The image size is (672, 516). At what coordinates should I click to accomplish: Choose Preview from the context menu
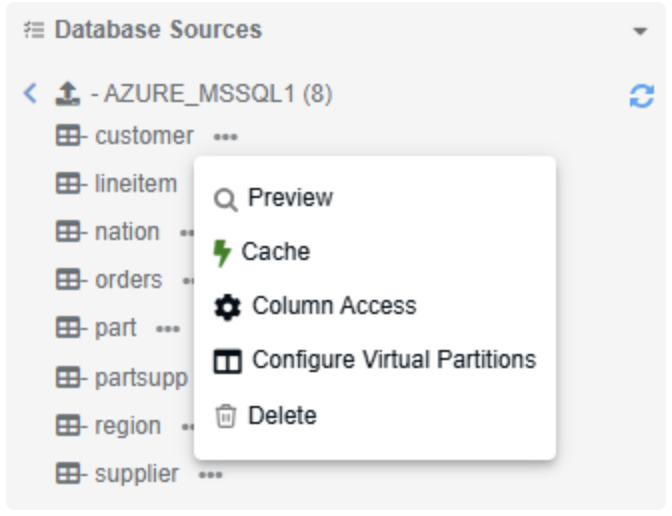coord(290,198)
